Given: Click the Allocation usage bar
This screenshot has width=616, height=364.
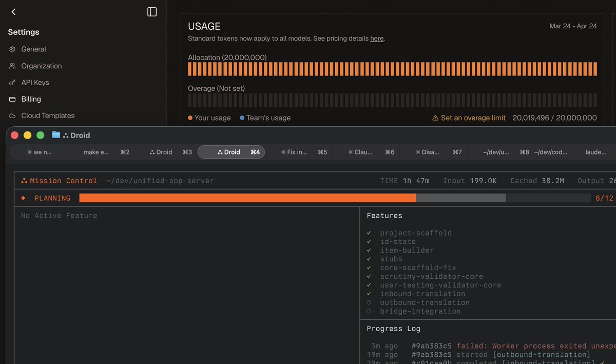Looking at the screenshot, I should click(392, 69).
